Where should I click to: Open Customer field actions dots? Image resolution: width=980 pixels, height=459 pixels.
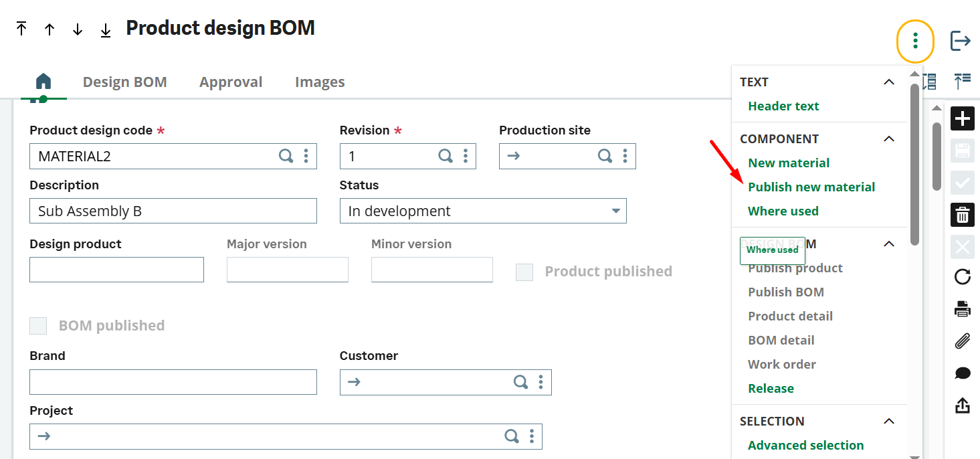pyautogui.click(x=541, y=382)
